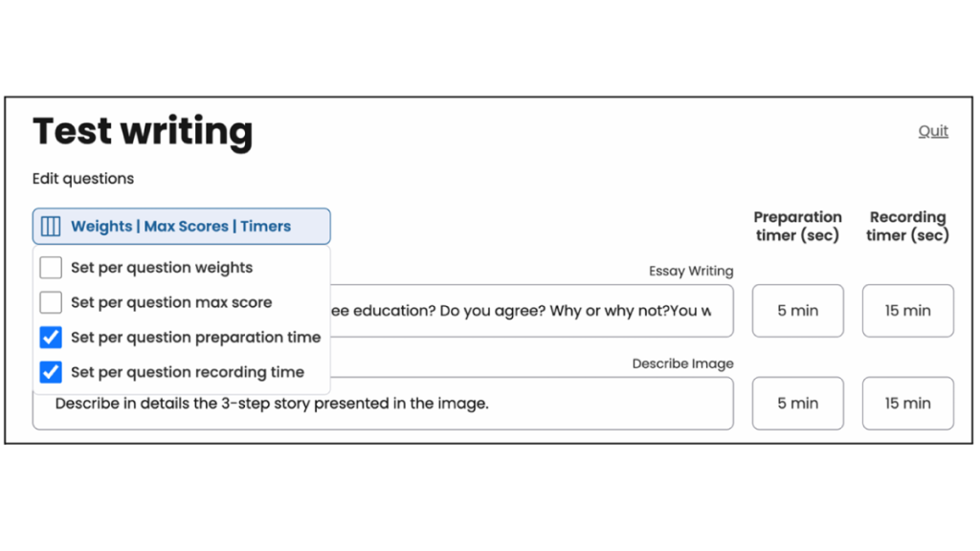Click the Edit questions subtitle text
The height and width of the screenshot is (551, 980).
(83, 179)
